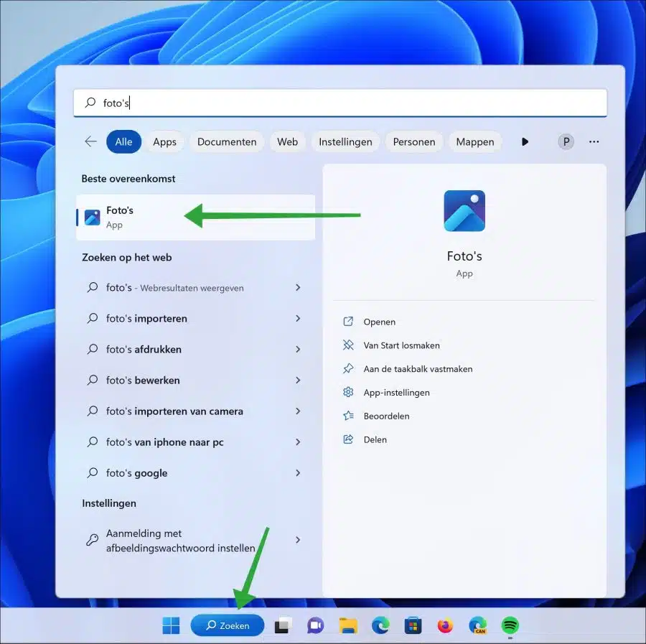The width and height of the screenshot is (646, 644).
Task: Click the unpin icon for Van Start losmaken
Action: [348, 345]
